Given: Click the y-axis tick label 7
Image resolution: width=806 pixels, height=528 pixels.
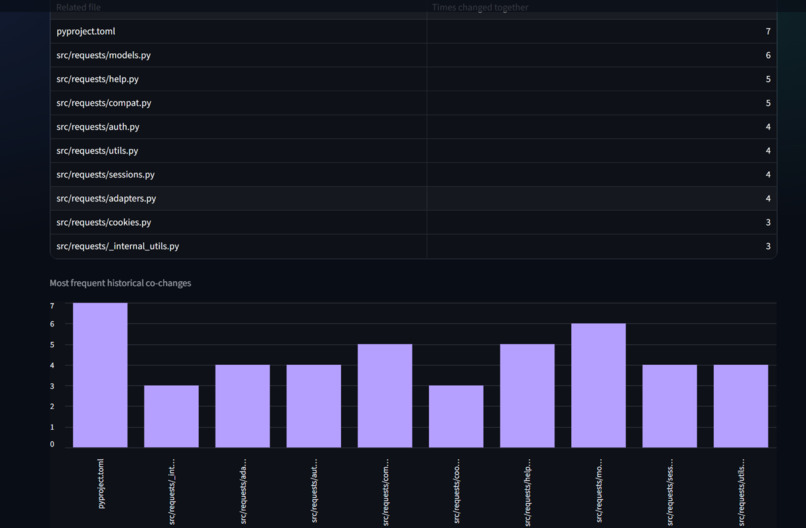Looking at the screenshot, I should 52,306.
